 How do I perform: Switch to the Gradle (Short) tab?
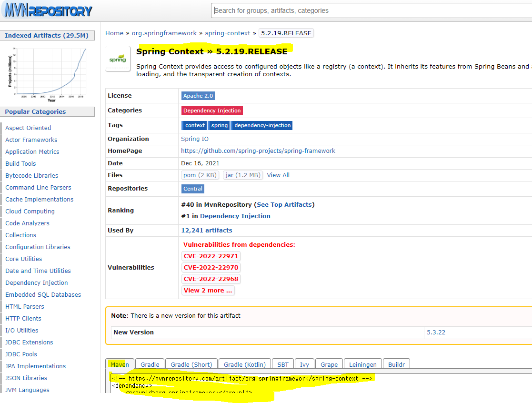coord(191,365)
